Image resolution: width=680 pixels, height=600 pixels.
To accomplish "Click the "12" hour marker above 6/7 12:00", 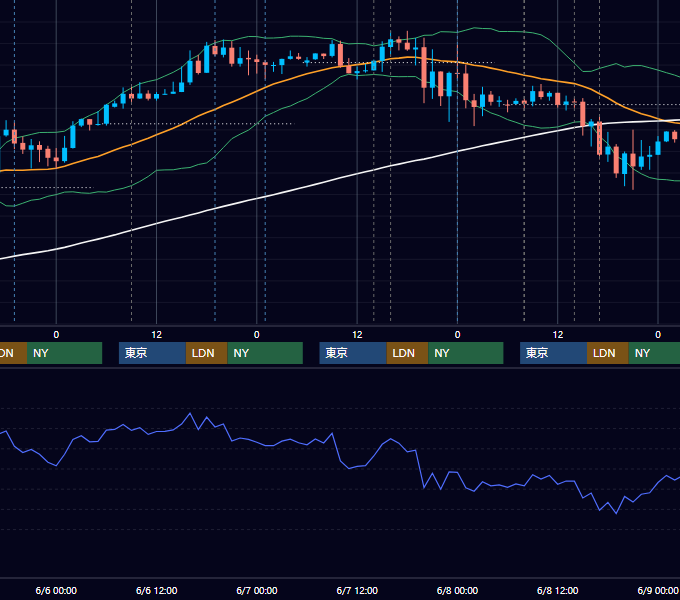I will 357,335.
